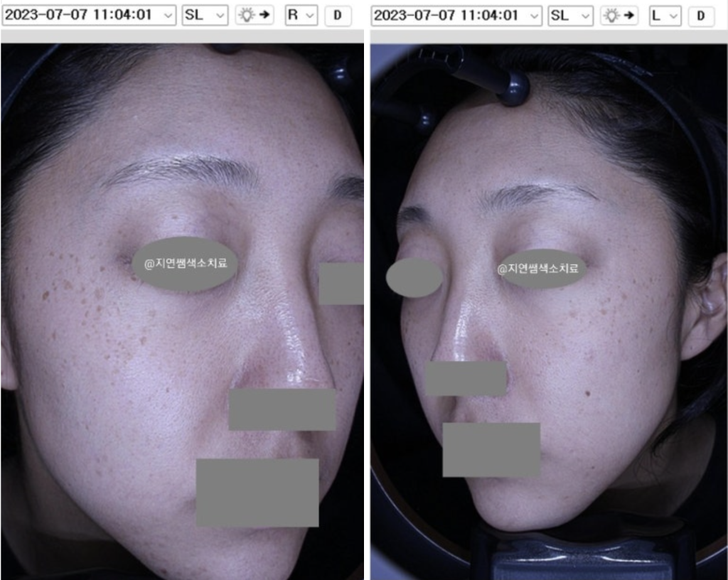The width and height of the screenshot is (728, 580).
Task: Click the light source icon in right panel
Action: pos(619,15)
